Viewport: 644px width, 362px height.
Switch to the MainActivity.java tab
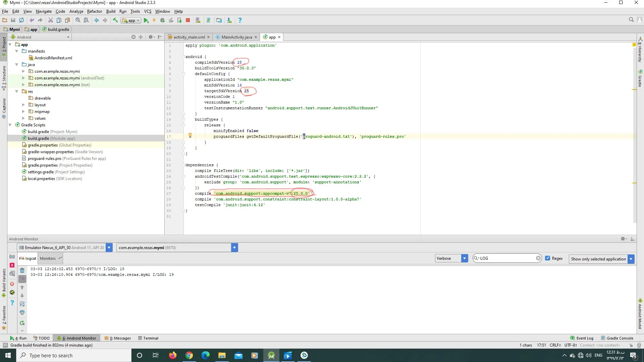pos(236,37)
